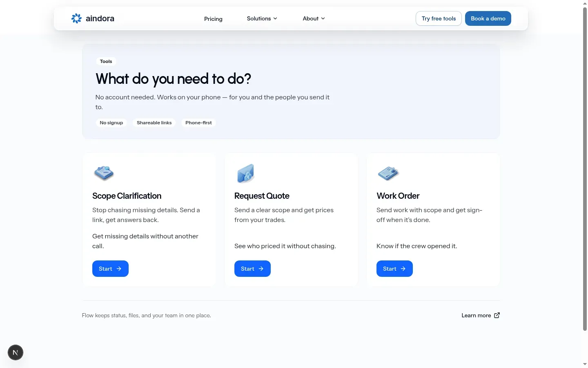Image resolution: width=588 pixels, height=368 pixels.
Task: Click the scrollbar up arrow
Action: pyautogui.click(x=585, y=3)
